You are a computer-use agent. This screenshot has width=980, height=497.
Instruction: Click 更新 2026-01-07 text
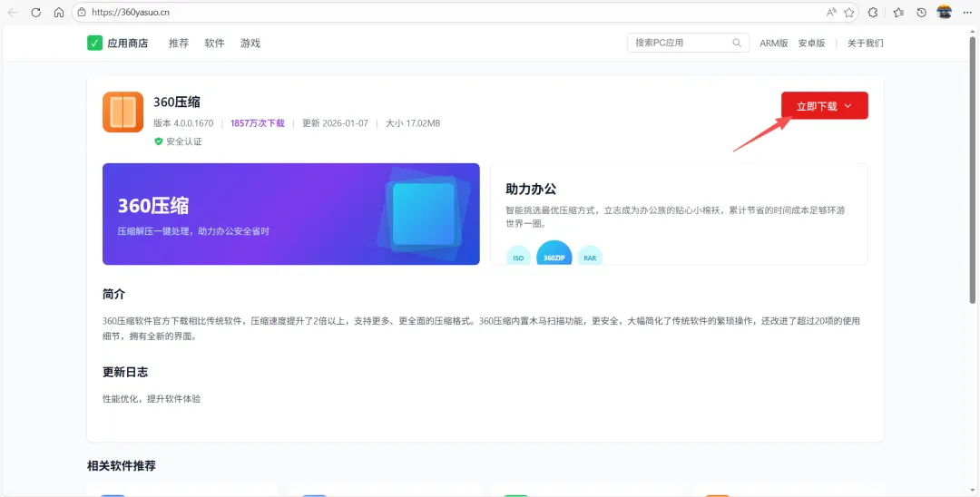(335, 123)
